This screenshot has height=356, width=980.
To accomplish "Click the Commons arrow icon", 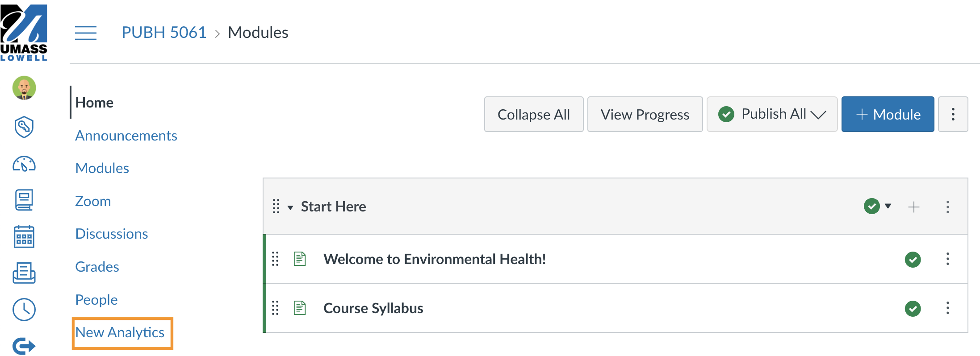I will click(24, 346).
